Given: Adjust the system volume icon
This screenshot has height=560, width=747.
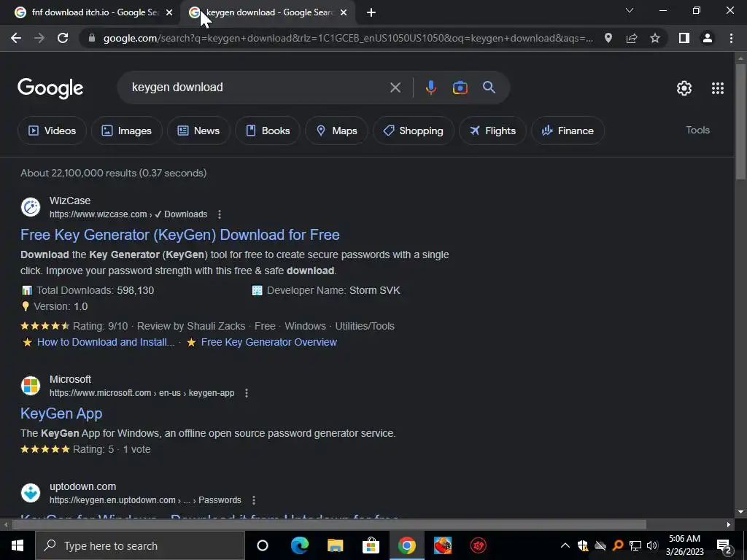Looking at the screenshot, I should tap(652, 545).
